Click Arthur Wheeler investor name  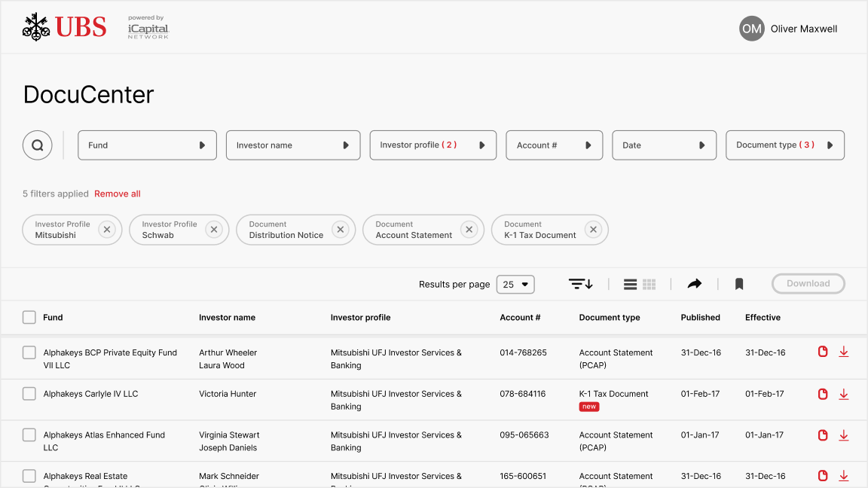coord(228,352)
